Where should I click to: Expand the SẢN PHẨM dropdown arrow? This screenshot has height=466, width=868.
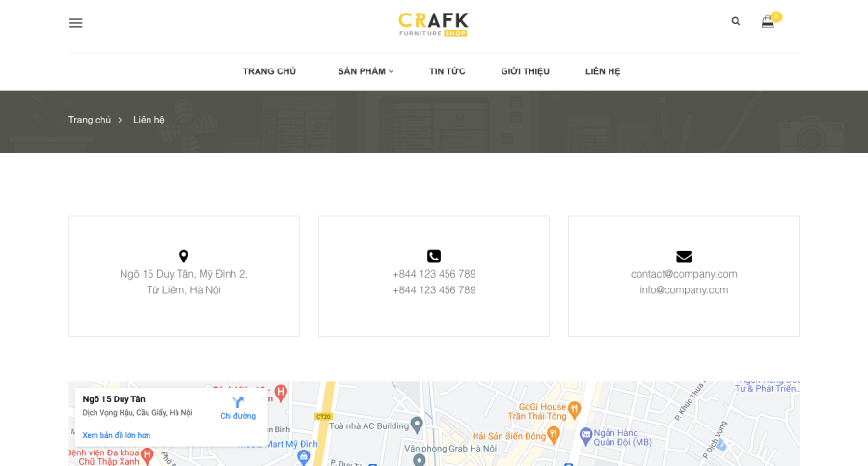[x=391, y=71]
